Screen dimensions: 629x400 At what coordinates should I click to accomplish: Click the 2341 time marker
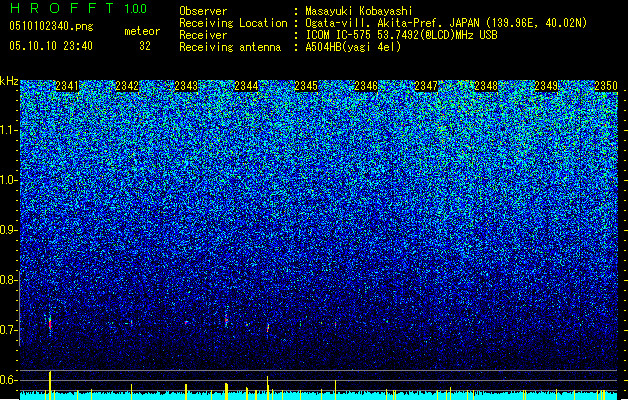[x=67, y=86]
